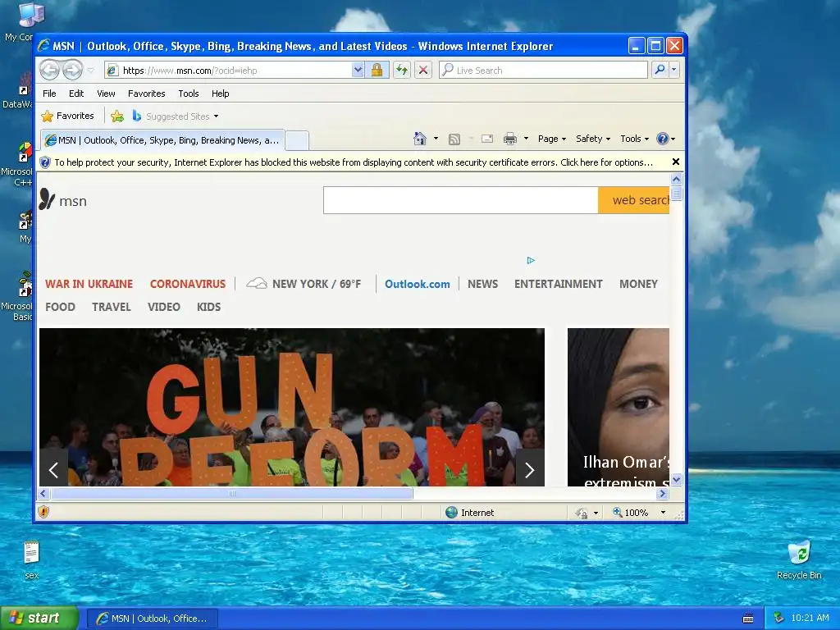840x630 pixels.
Task: Open the ENTERTAINMENT section link
Action: coord(558,284)
